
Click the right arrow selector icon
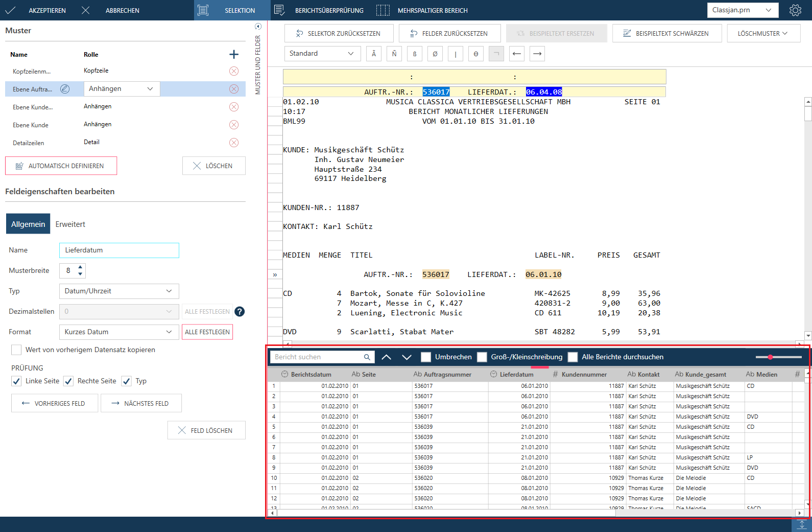point(537,54)
